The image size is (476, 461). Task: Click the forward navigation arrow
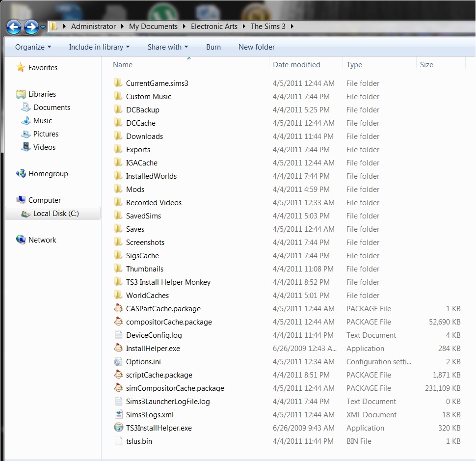click(30, 27)
